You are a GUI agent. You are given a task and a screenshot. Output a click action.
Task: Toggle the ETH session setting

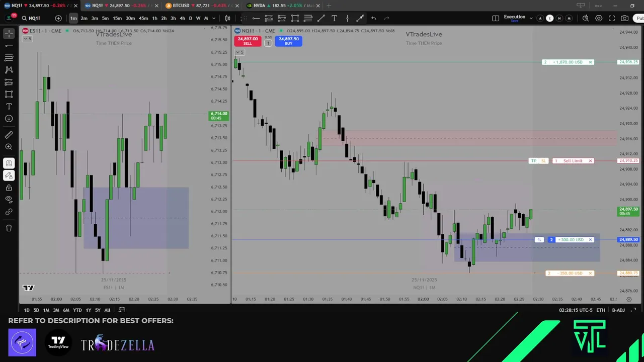click(x=601, y=310)
